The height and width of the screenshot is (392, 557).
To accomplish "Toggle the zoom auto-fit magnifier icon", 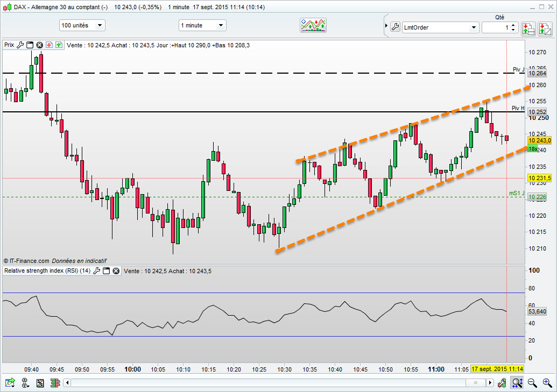I will 517,382.
